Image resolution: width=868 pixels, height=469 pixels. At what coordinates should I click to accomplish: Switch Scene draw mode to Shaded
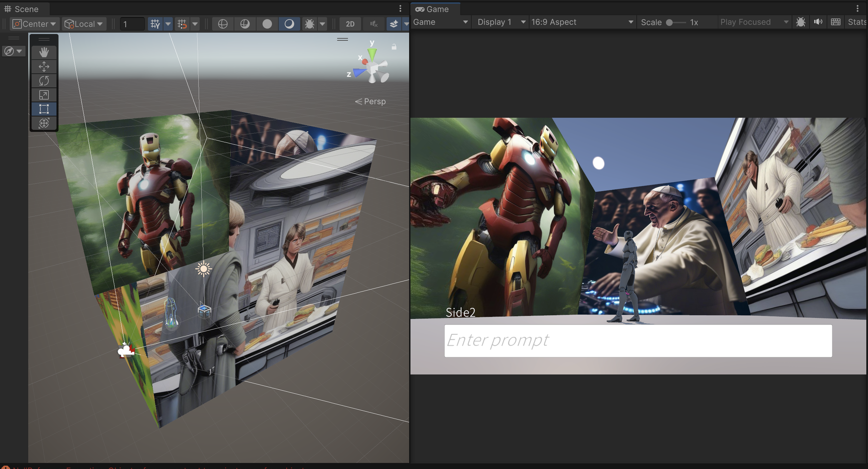point(289,24)
